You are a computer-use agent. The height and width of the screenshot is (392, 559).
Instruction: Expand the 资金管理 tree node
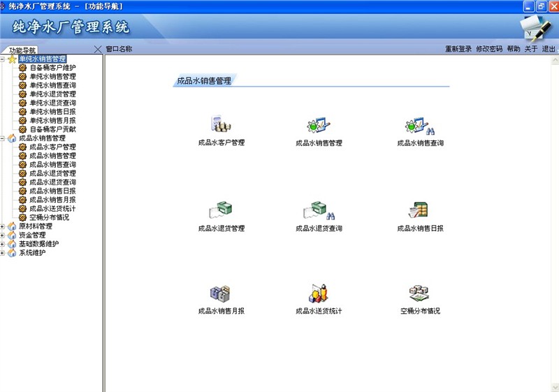(x=3, y=235)
